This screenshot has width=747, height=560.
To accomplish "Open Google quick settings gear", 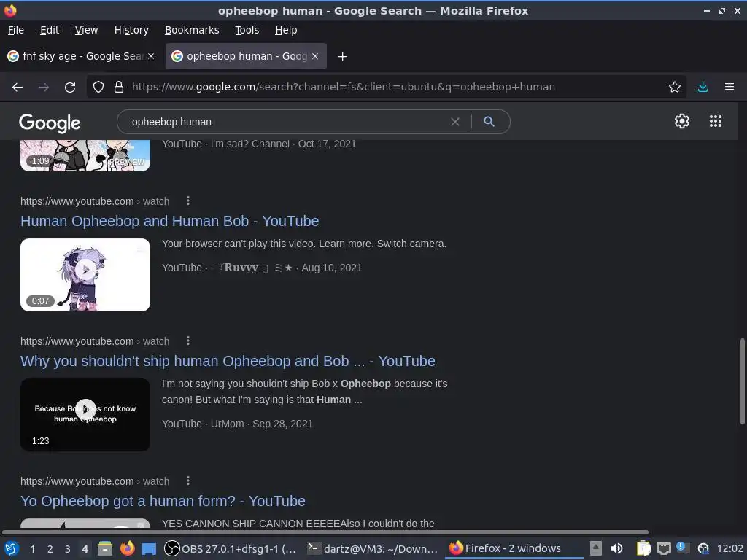I will coord(682,121).
